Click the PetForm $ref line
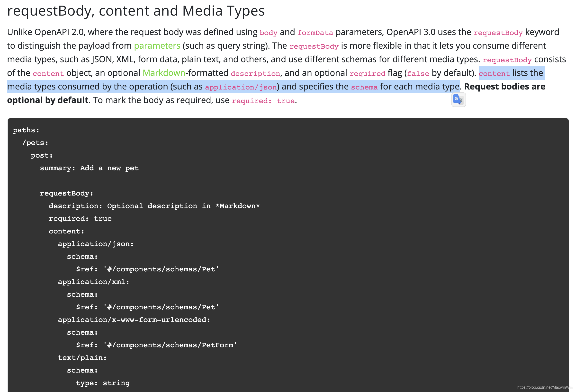Image resolution: width=575 pixels, height=392 pixels. tap(156, 345)
